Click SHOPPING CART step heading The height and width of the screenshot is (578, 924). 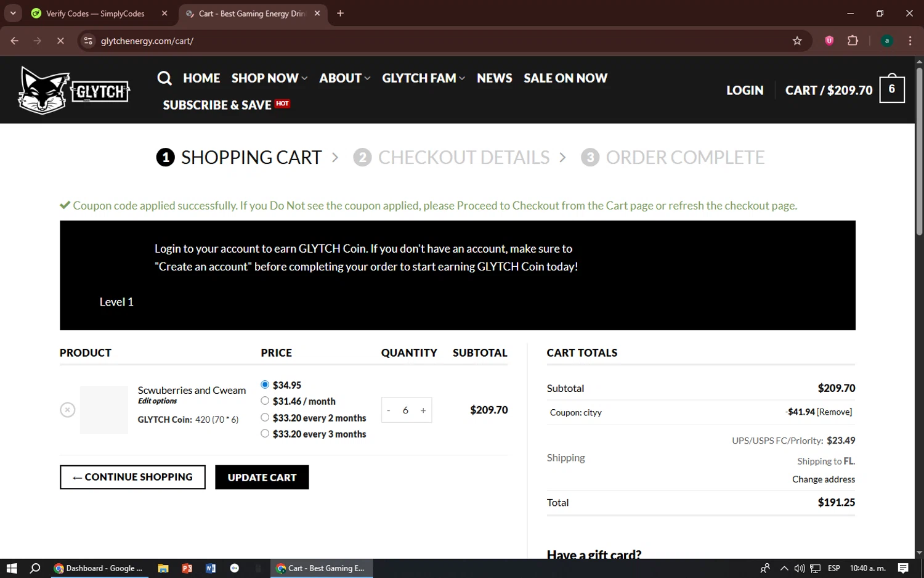click(239, 158)
